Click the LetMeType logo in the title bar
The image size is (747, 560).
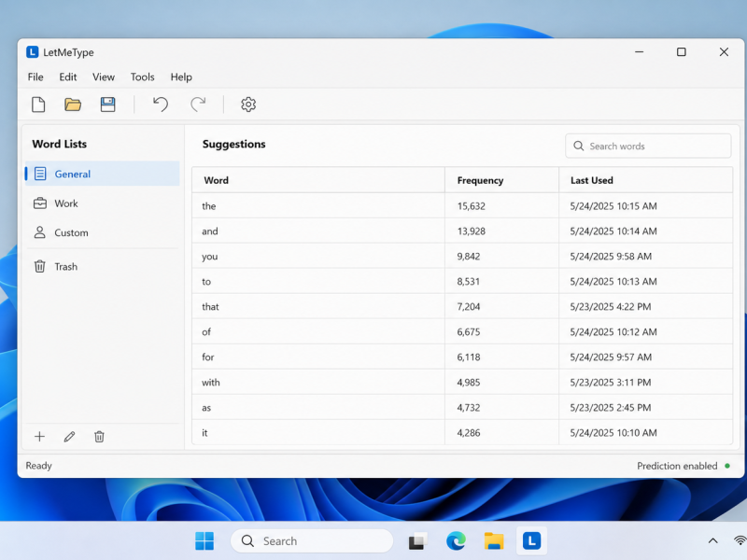point(32,52)
